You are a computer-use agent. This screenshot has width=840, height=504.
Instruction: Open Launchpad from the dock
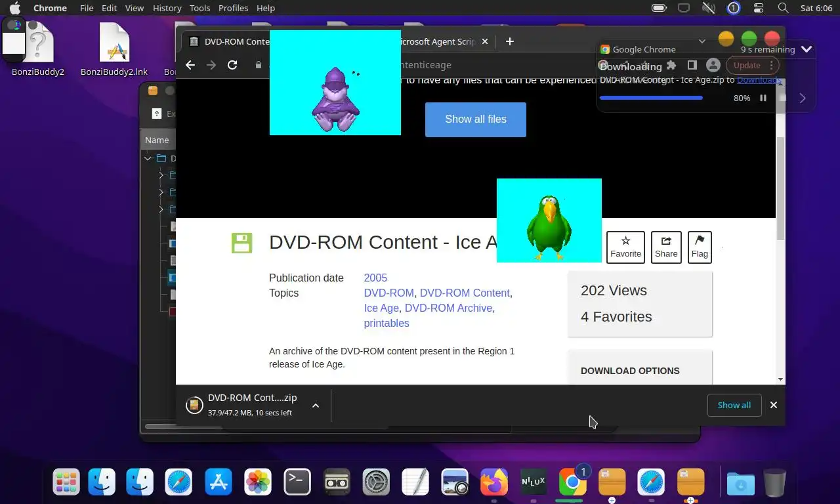point(66,482)
